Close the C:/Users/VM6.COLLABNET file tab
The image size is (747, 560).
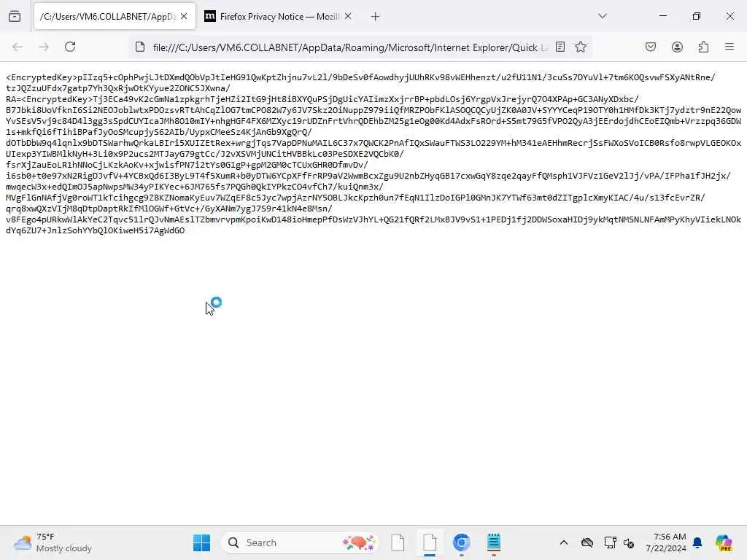click(x=184, y=17)
